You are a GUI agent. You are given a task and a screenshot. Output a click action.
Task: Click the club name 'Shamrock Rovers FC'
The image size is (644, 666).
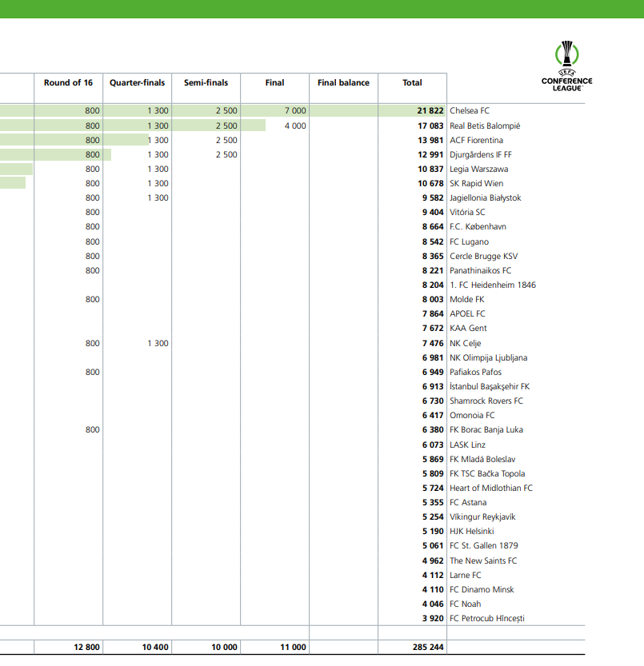pyautogui.click(x=486, y=401)
